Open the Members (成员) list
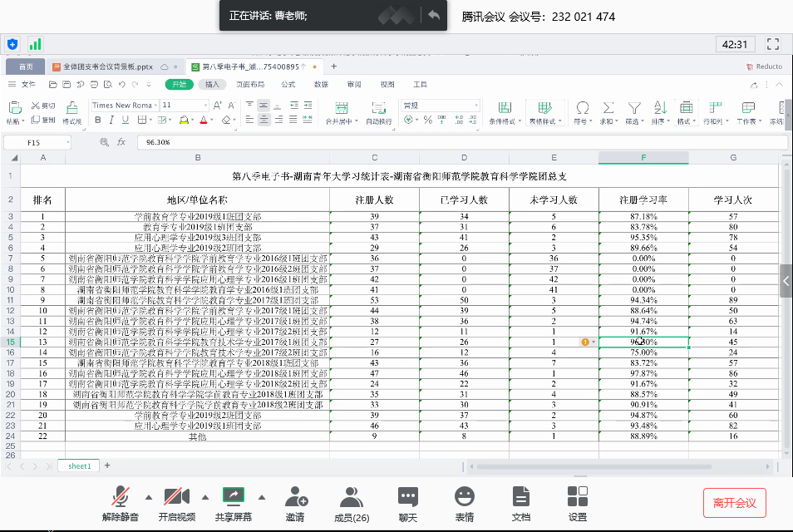The image size is (793, 532). (x=351, y=504)
